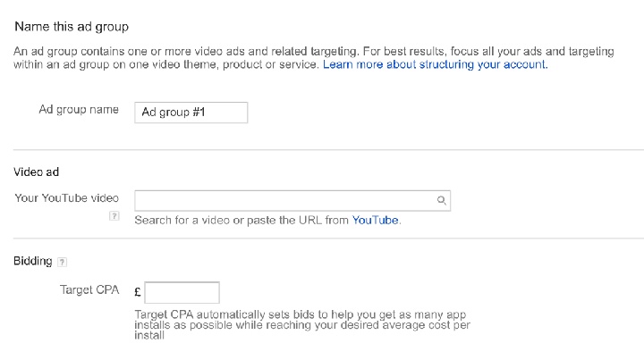
Task: Click the Your YouTube video label
Action: tap(67, 198)
